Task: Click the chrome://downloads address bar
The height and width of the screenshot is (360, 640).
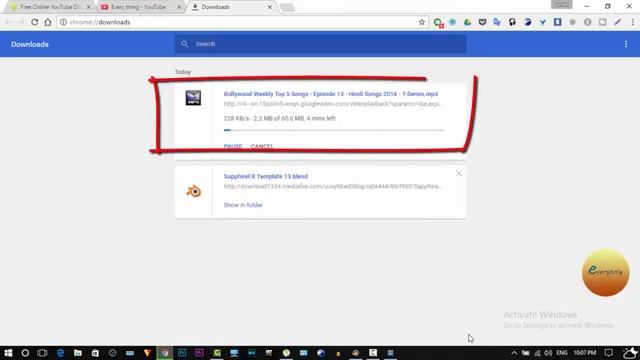Action: [243, 22]
